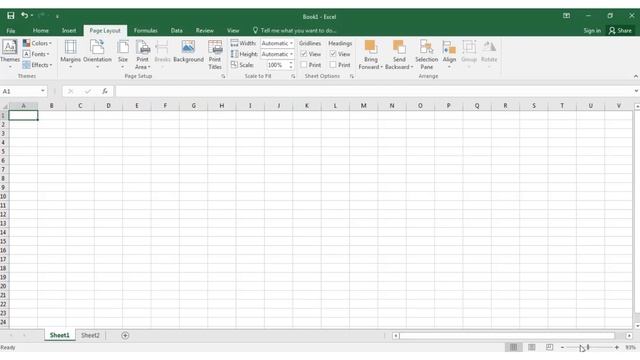This screenshot has width=640, height=360.
Task: Click the zoom out minus button
Action: point(562,347)
